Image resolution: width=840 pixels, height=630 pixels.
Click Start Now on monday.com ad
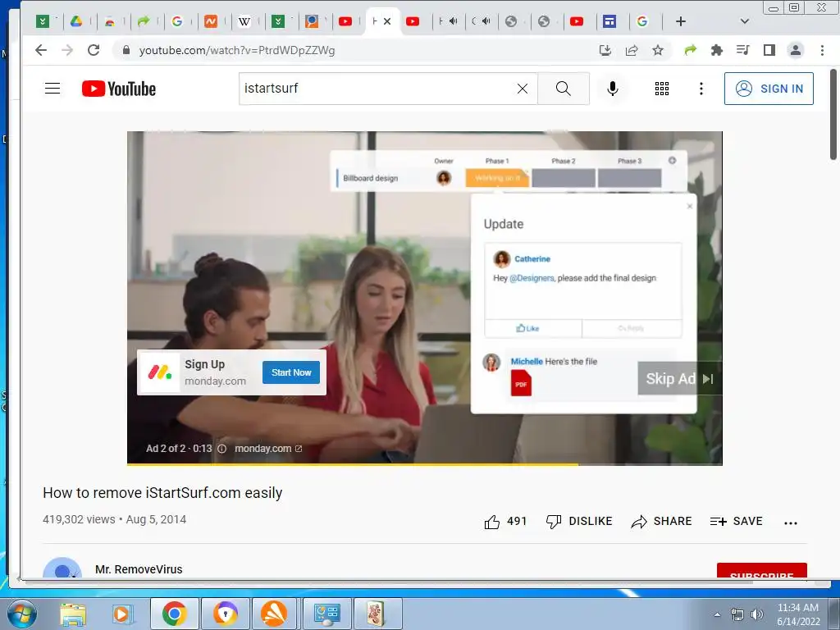point(291,372)
